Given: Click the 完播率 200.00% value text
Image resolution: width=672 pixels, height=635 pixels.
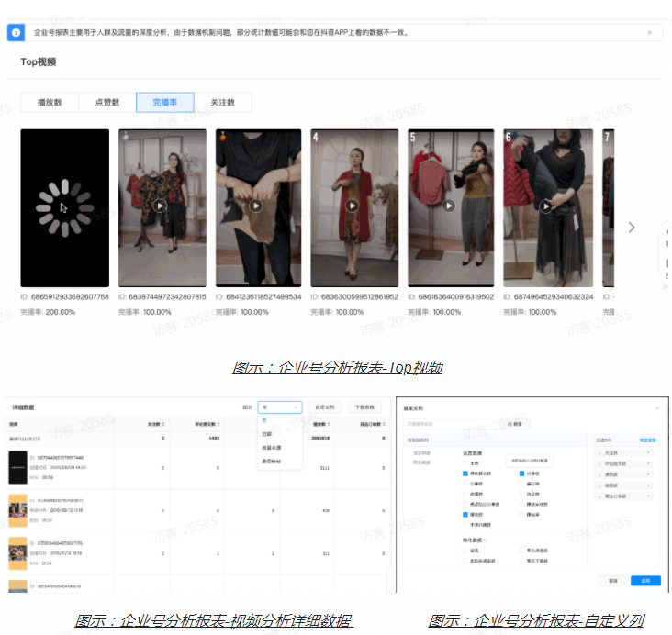Looking at the screenshot, I should (61, 312).
